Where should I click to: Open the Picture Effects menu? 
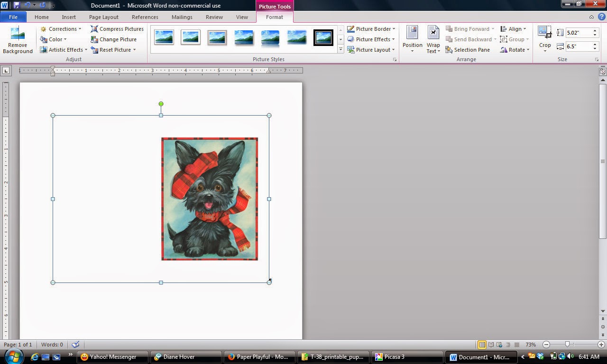pyautogui.click(x=371, y=39)
